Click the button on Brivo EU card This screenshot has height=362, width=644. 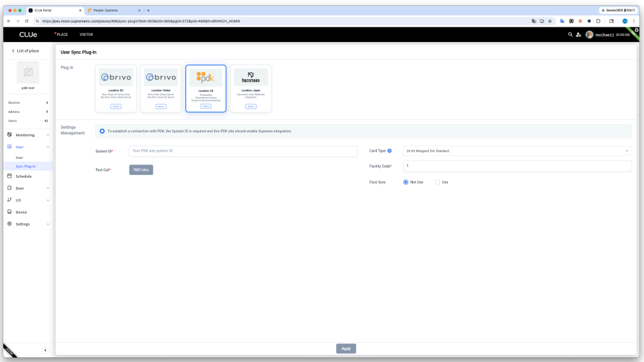click(x=116, y=106)
